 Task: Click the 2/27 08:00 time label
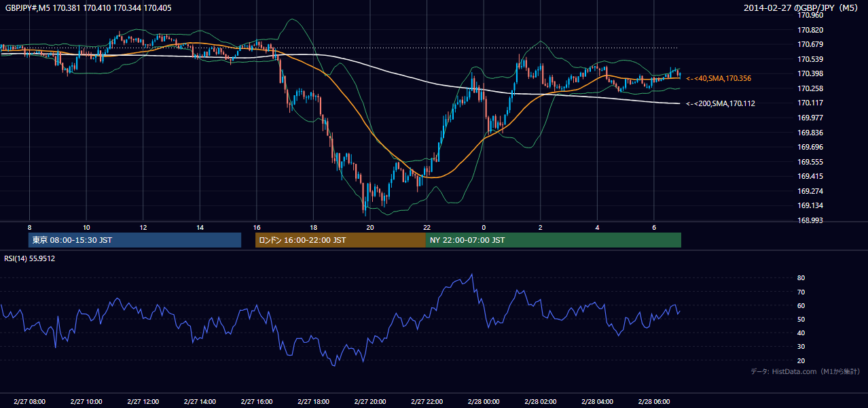point(29,401)
